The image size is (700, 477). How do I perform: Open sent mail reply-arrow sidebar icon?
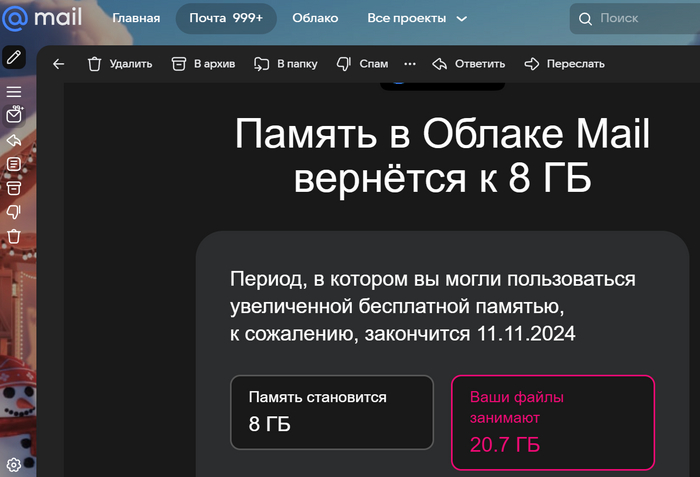14,140
